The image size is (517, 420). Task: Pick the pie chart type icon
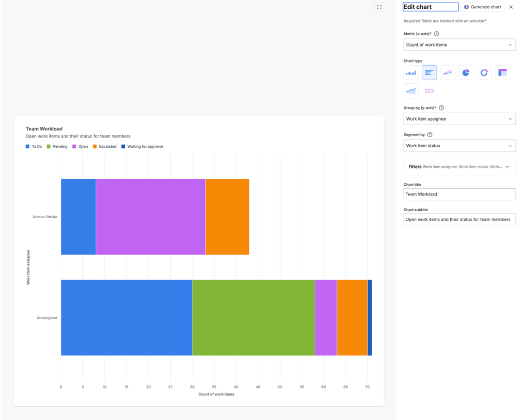click(x=466, y=72)
